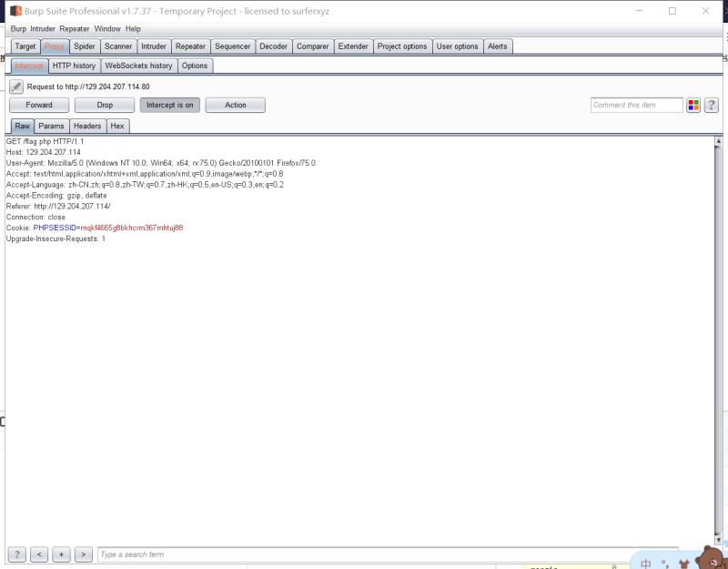Open the highlight color picker icon

point(693,105)
